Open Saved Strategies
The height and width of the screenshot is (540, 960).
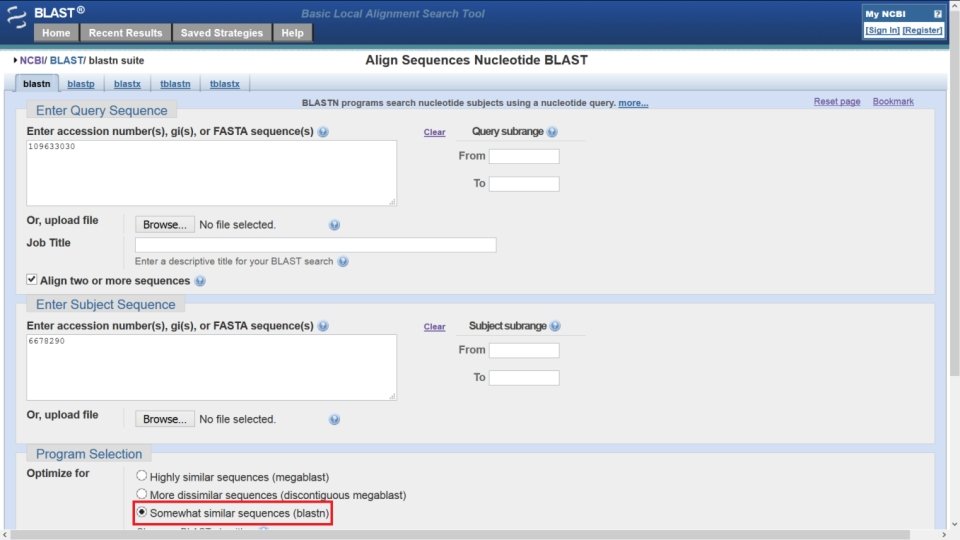[x=222, y=33]
